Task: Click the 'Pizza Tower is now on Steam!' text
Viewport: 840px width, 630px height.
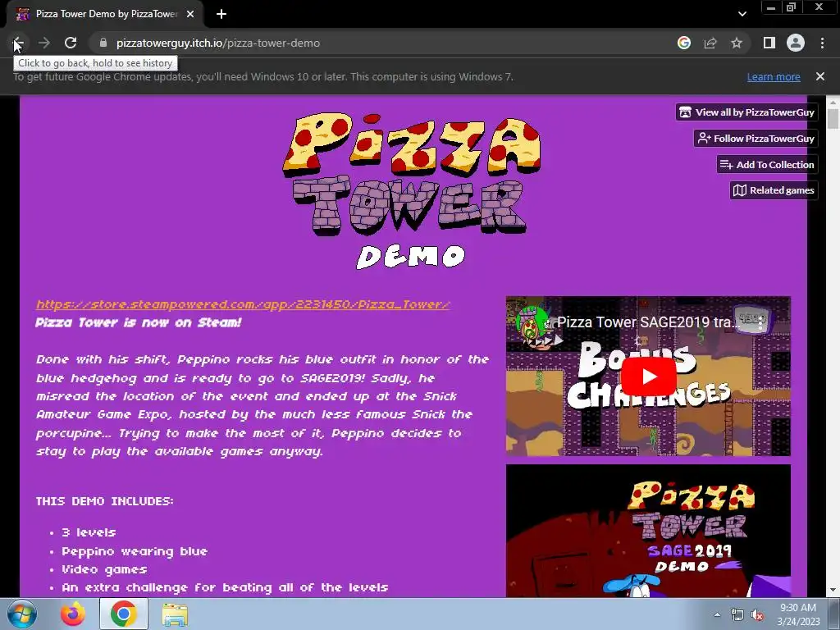Action: tap(139, 322)
